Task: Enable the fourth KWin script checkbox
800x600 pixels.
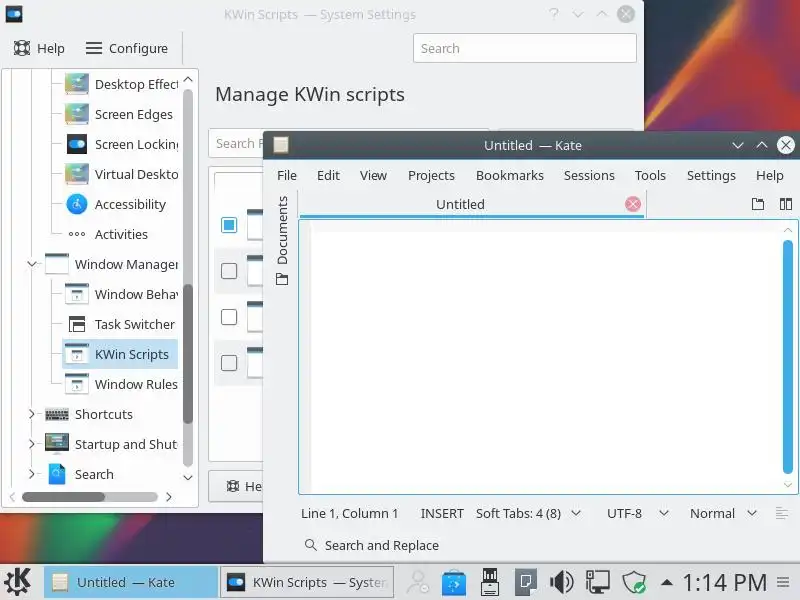Action: click(x=229, y=363)
